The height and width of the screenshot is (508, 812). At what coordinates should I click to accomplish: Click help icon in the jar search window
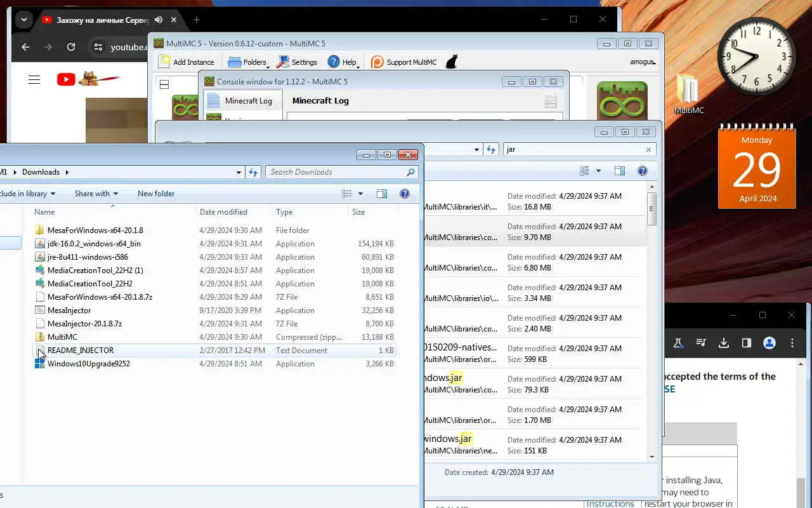pyautogui.click(x=642, y=171)
